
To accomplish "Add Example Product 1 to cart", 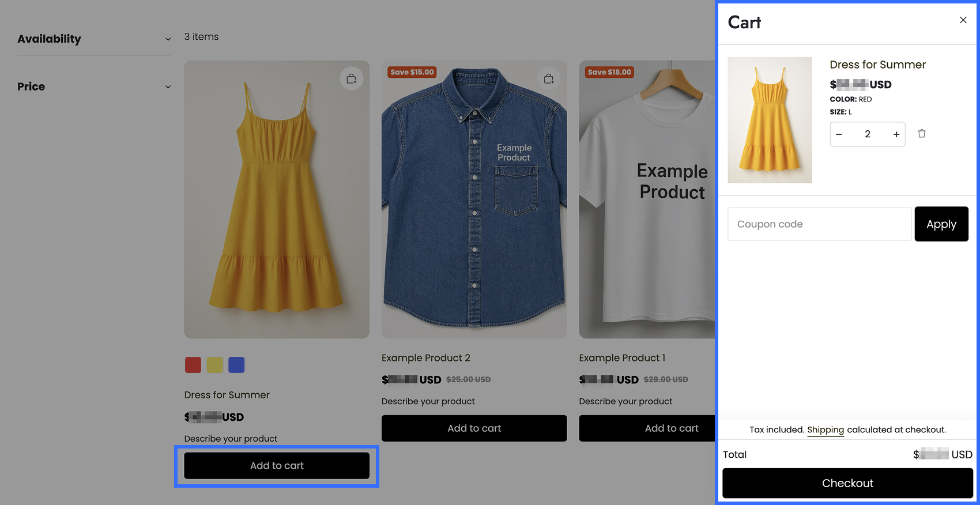I will click(647, 428).
